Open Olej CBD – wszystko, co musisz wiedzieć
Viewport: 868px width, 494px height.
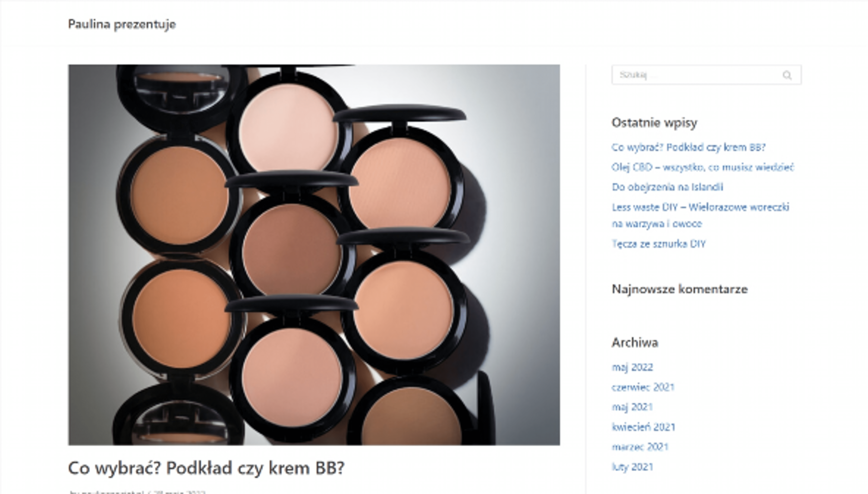pos(703,167)
